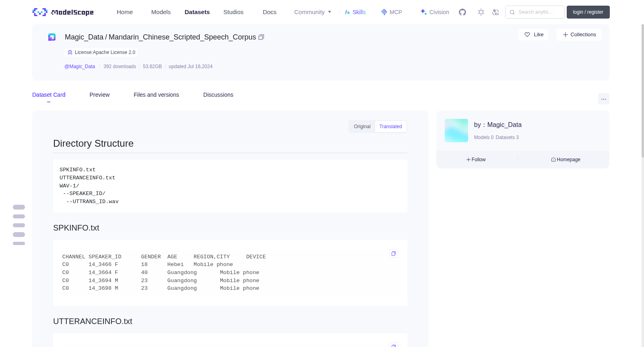Toggle light/dark theme sun icon
Image resolution: width=644 pixels, height=347 pixels.
coord(481,12)
